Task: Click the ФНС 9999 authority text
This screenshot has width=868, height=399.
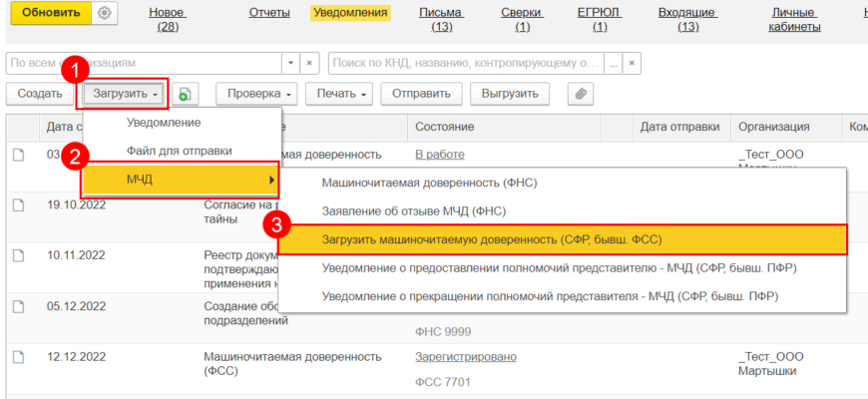Action: point(442,333)
